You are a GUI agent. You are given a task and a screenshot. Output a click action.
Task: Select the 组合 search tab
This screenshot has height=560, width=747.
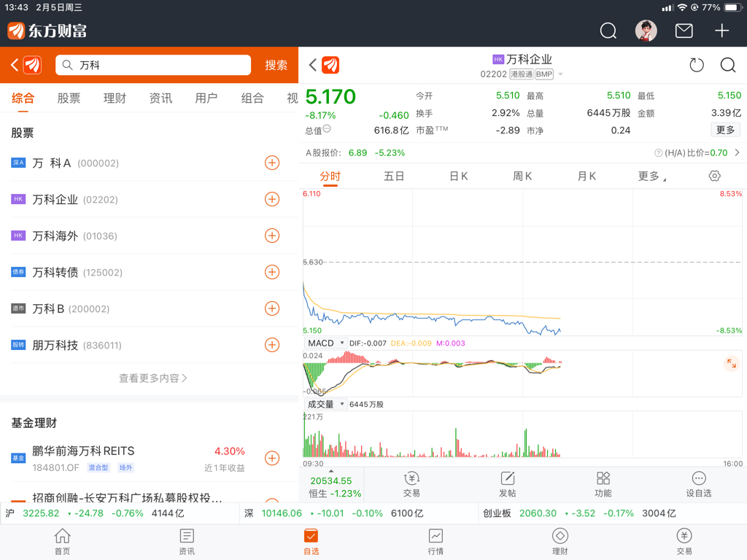pos(252,98)
